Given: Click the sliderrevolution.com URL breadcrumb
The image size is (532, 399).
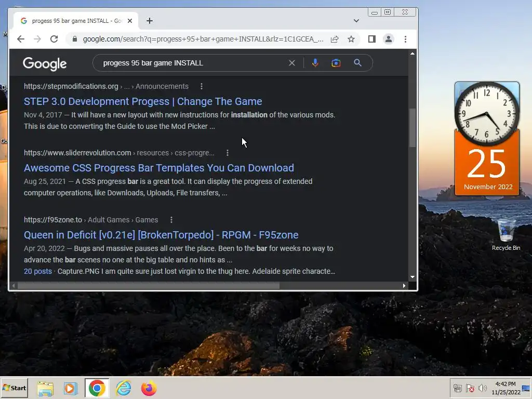Looking at the screenshot, I should coord(119,153).
